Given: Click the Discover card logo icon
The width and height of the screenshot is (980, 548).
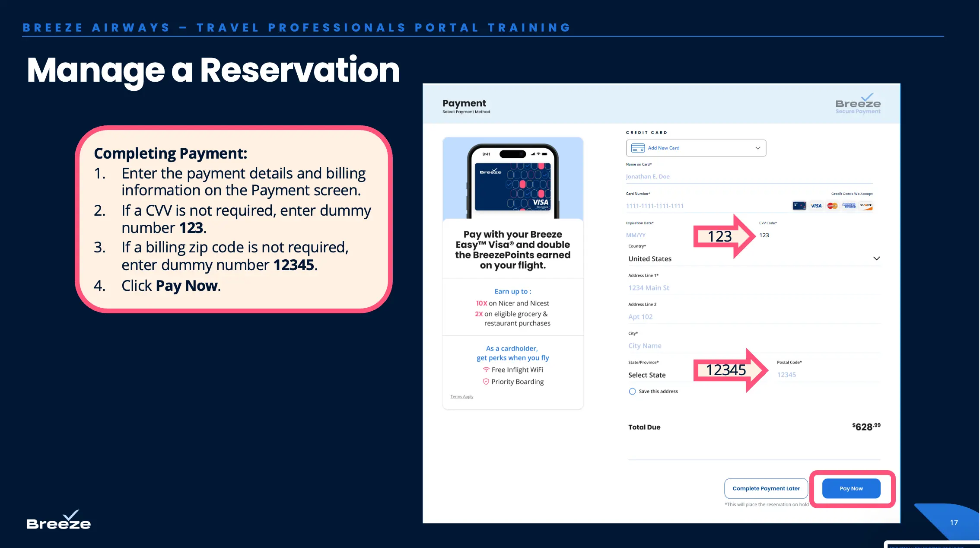Looking at the screenshot, I should point(865,206).
